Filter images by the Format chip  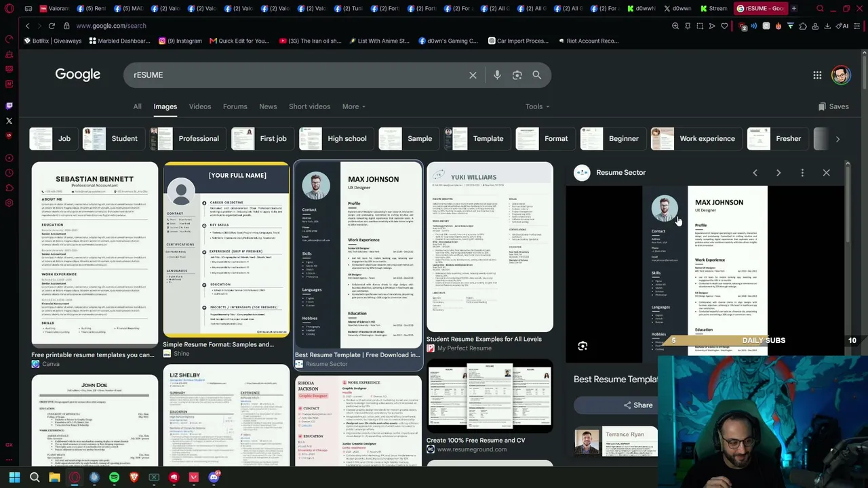(545, 139)
